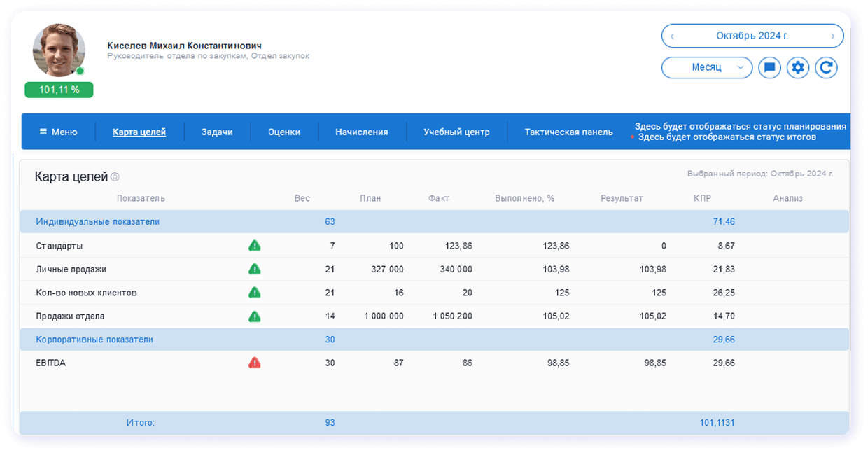868x453 pixels.
Task: Open the Месяц period dropdown
Action: click(x=707, y=67)
